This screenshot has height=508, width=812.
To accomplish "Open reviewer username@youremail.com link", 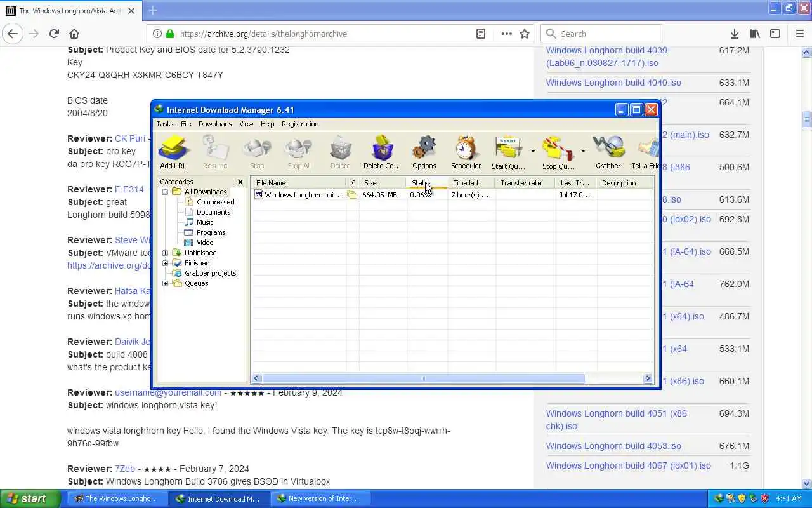I will 168,392.
